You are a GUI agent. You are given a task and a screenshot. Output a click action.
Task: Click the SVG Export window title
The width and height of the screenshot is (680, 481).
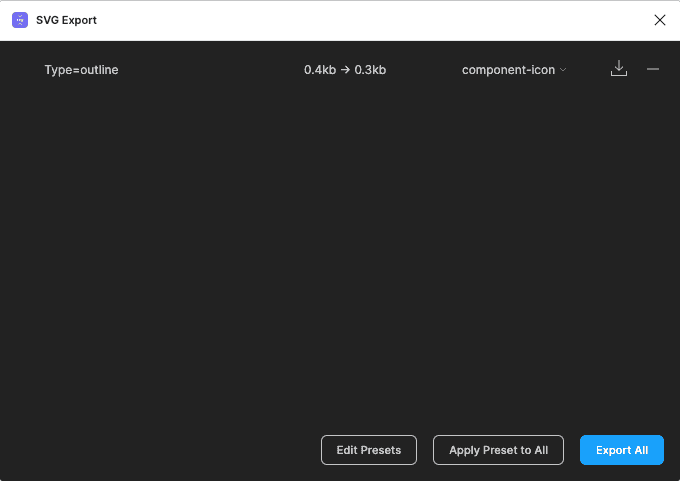[66, 20]
